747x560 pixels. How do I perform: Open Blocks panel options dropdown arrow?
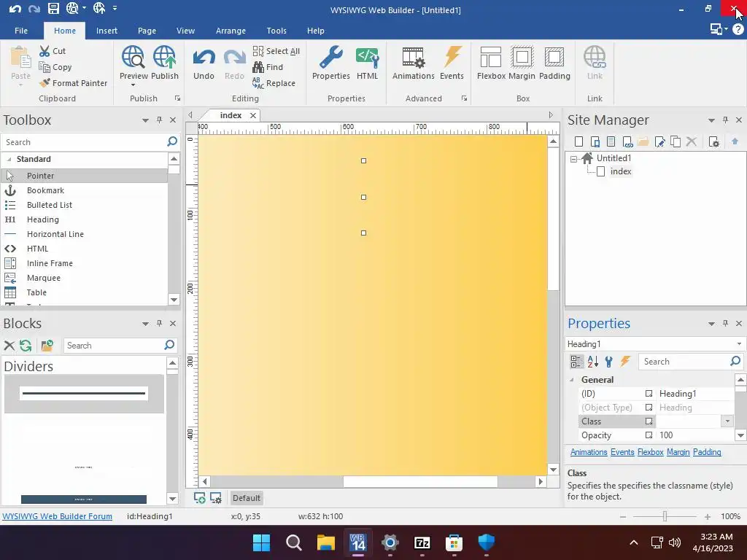coord(145,324)
